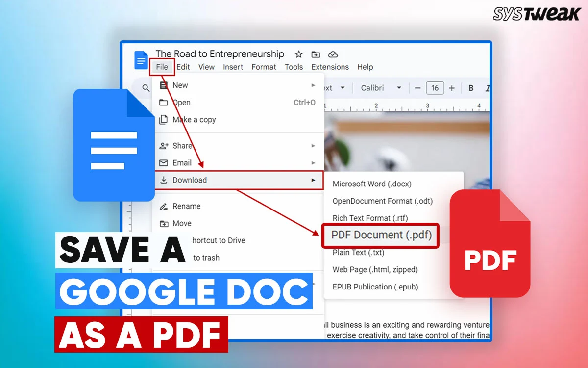Choose Microsoft Word (.docx) download format
The height and width of the screenshot is (368, 588).
(x=371, y=184)
